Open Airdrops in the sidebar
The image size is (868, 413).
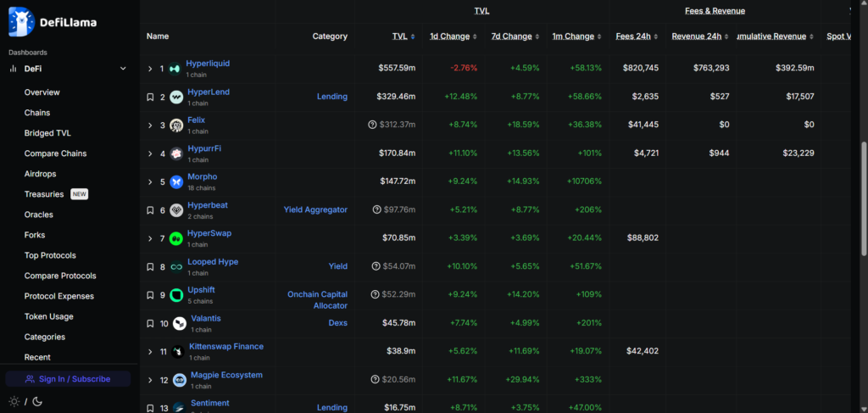41,174
